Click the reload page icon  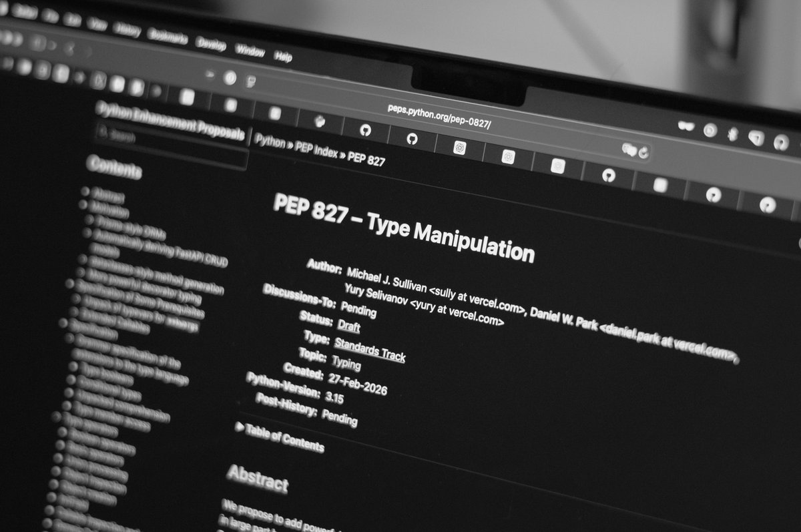point(643,152)
